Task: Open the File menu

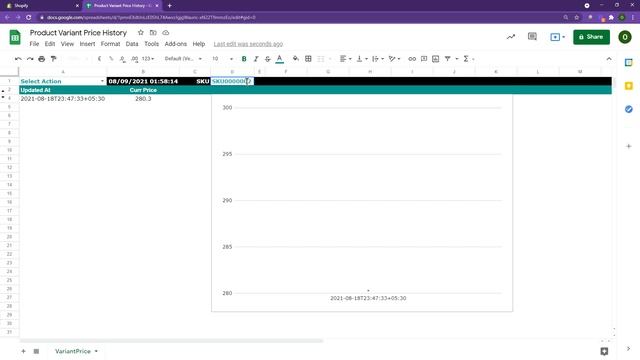Action: point(34,44)
